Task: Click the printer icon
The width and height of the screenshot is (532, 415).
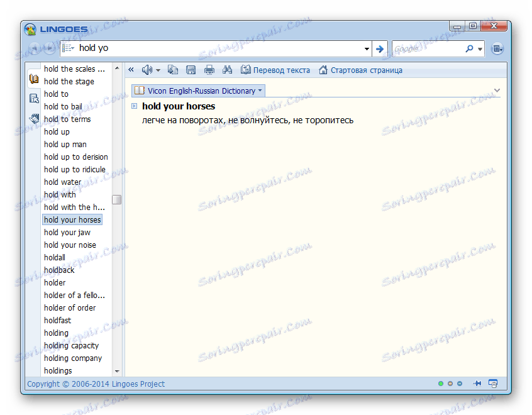Action: tap(209, 70)
